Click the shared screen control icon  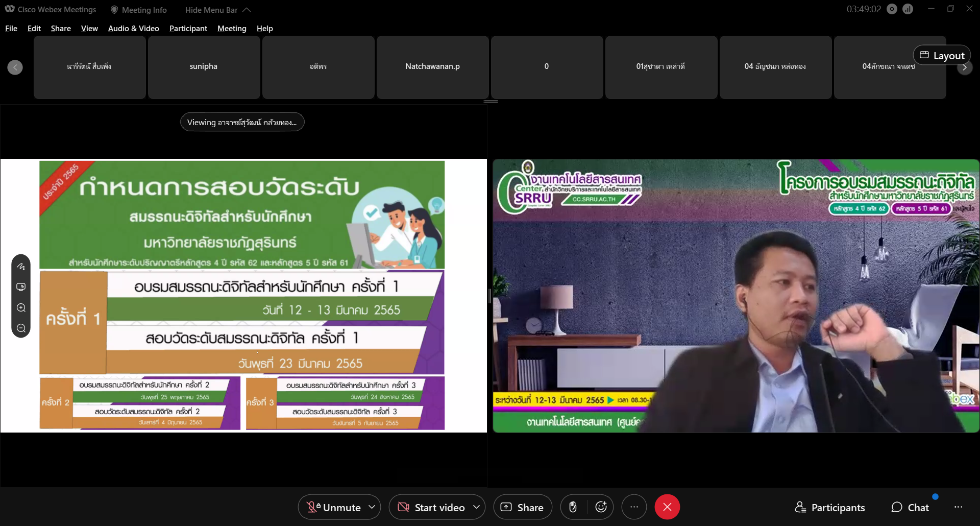coord(21,287)
